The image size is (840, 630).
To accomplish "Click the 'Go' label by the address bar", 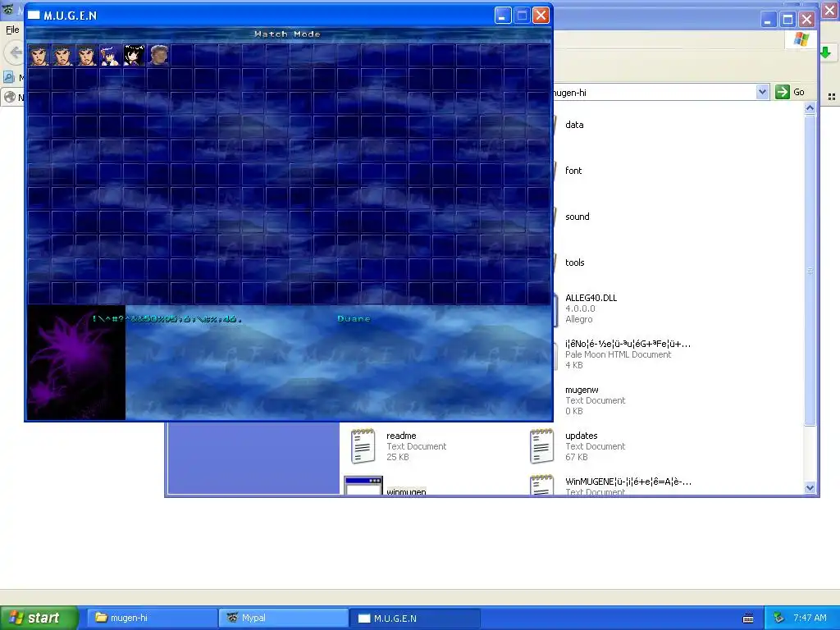I will (799, 92).
